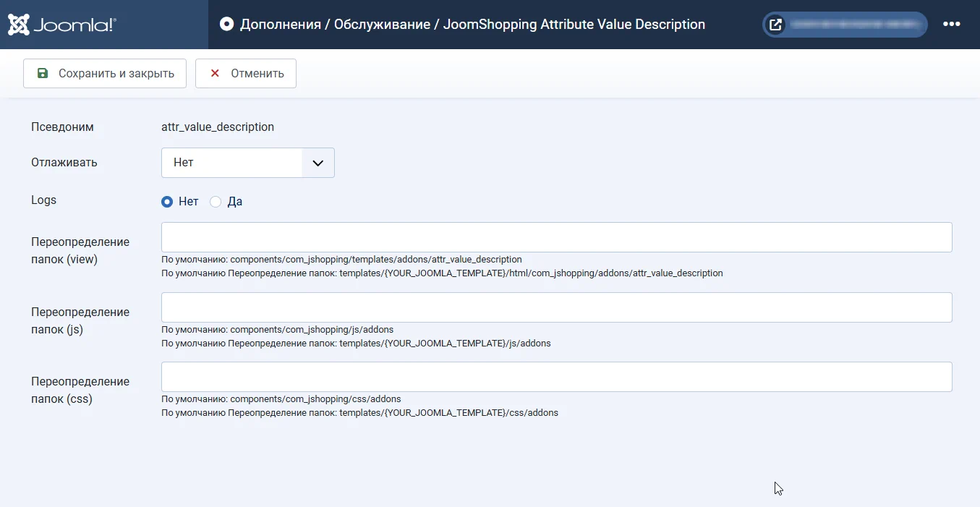
Task: Open the blurred site-name button
Action: coord(845,25)
